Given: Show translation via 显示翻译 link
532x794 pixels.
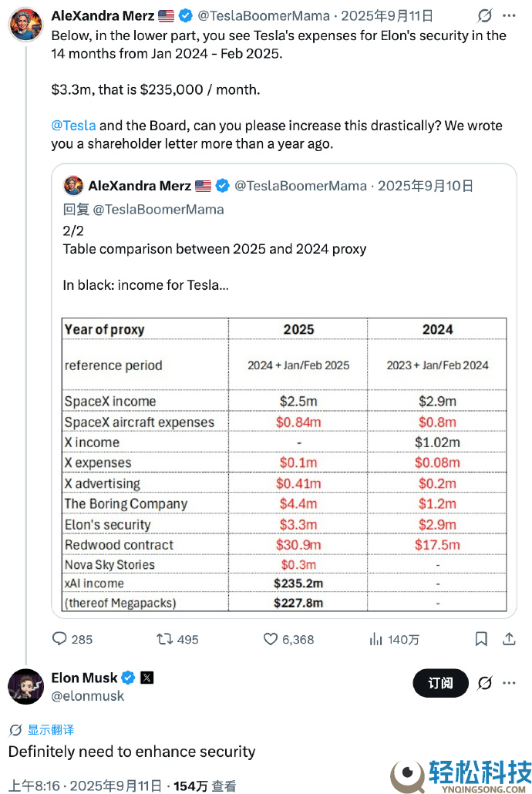Looking at the screenshot, I should (51, 730).
